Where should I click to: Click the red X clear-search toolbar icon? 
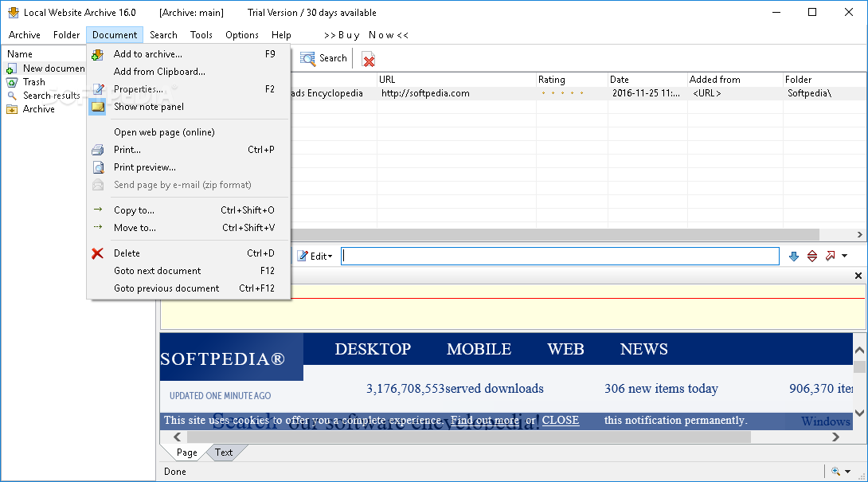[x=368, y=59]
